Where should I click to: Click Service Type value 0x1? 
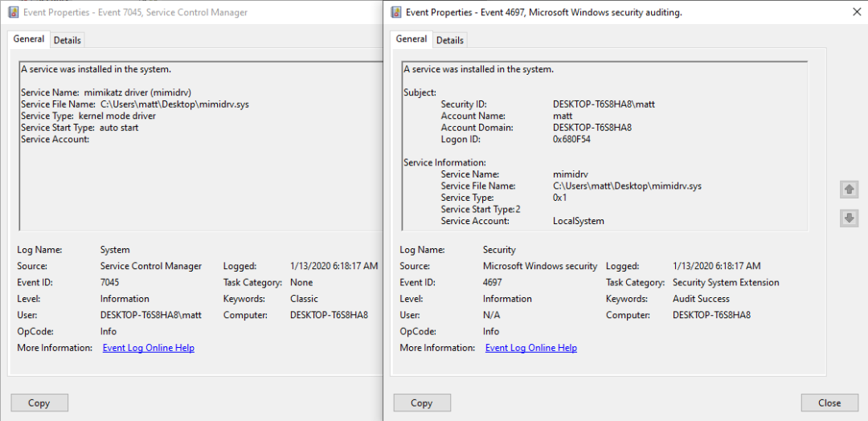click(559, 197)
